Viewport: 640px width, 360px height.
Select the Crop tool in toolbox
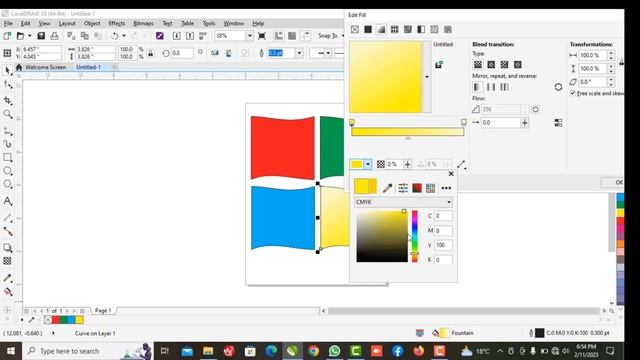[7, 100]
